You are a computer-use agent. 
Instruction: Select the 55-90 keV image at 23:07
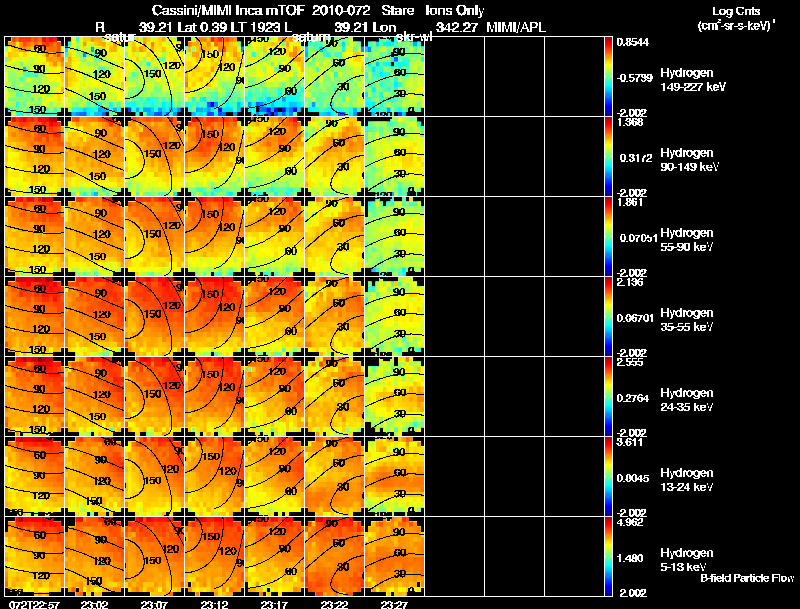coord(155,237)
